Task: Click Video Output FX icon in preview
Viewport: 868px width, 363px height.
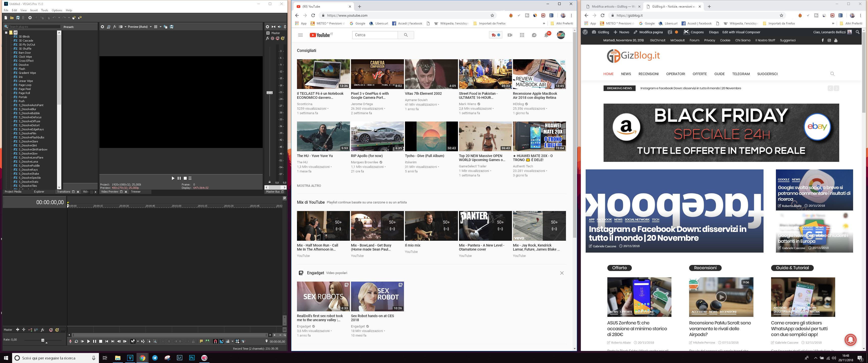Action: click(115, 27)
